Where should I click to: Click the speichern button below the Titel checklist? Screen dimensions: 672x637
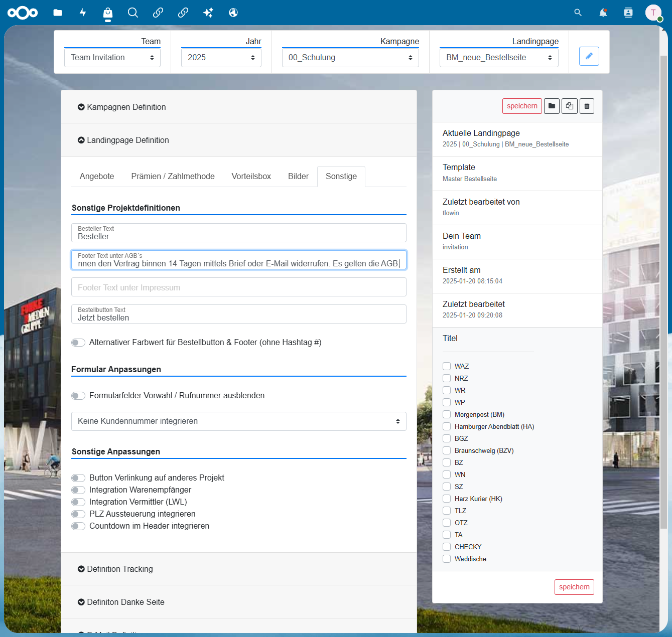click(574, 587)
